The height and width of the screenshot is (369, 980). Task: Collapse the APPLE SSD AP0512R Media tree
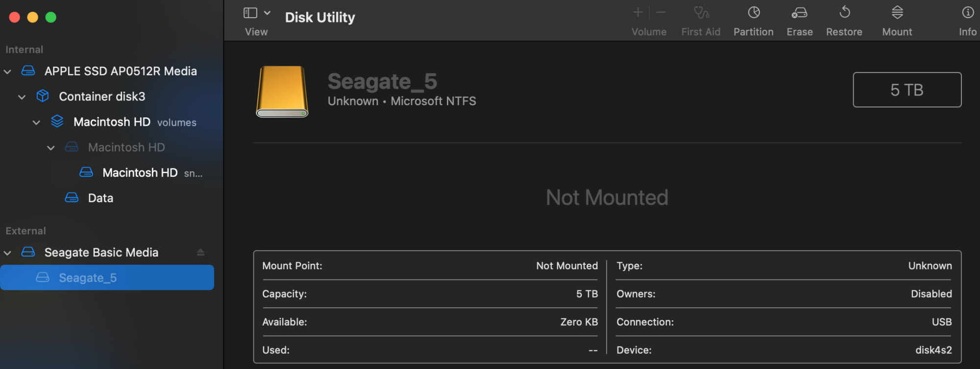click(x=7, y=71)
